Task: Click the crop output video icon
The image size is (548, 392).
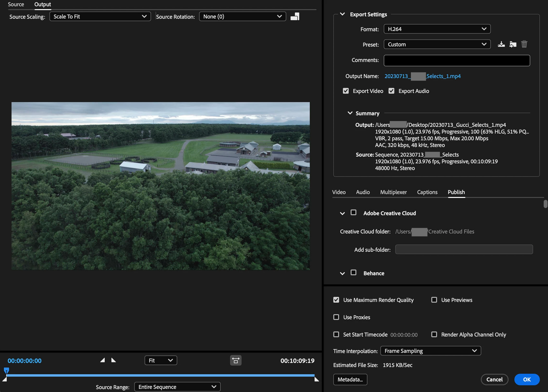Action: [295, 17]
